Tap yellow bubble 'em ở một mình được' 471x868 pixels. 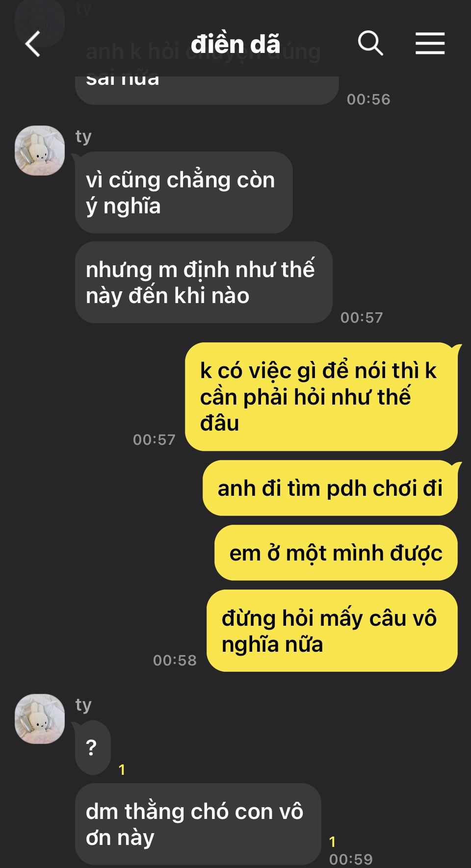coord(336,553)
